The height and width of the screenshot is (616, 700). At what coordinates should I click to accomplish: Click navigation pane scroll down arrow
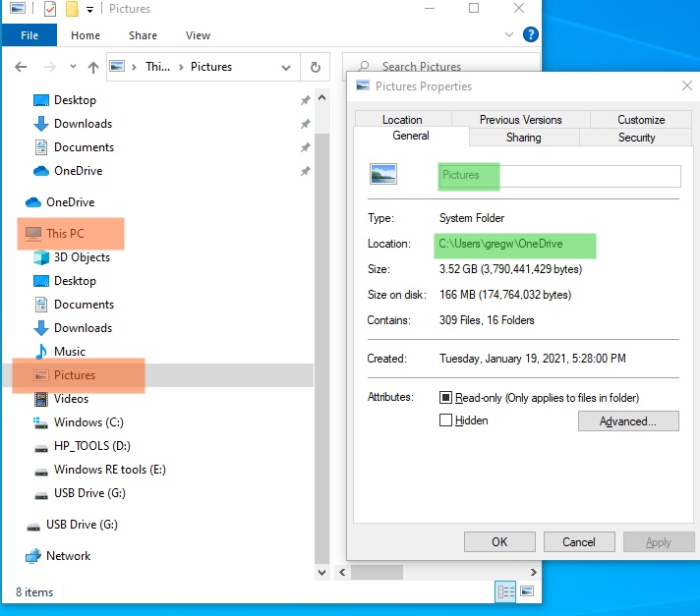click(321, 573)
